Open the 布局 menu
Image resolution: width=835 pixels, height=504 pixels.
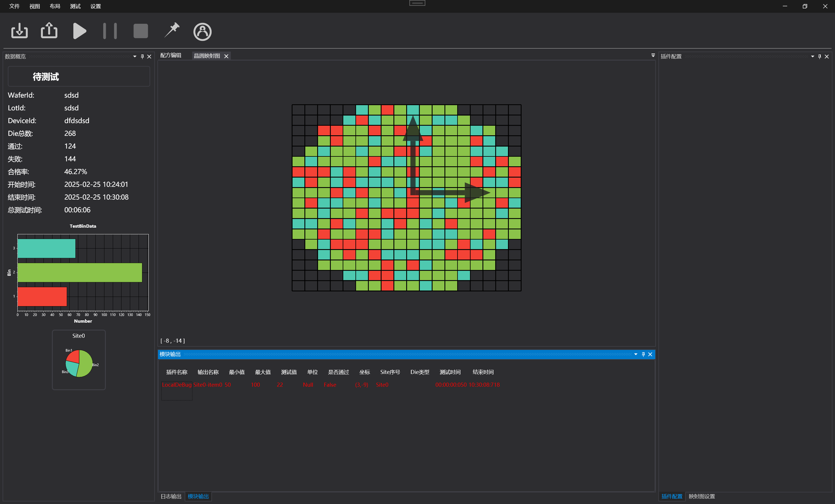coord(55,6)
